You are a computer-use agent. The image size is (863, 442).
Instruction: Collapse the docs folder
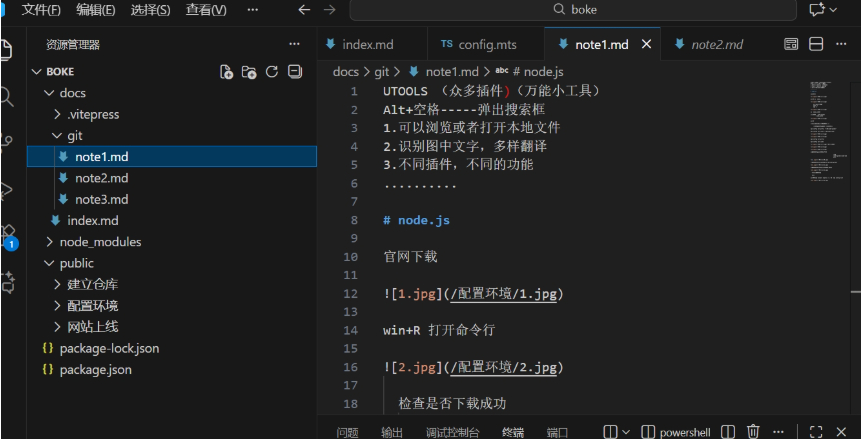pyautogui.click(x=49, y=93)
